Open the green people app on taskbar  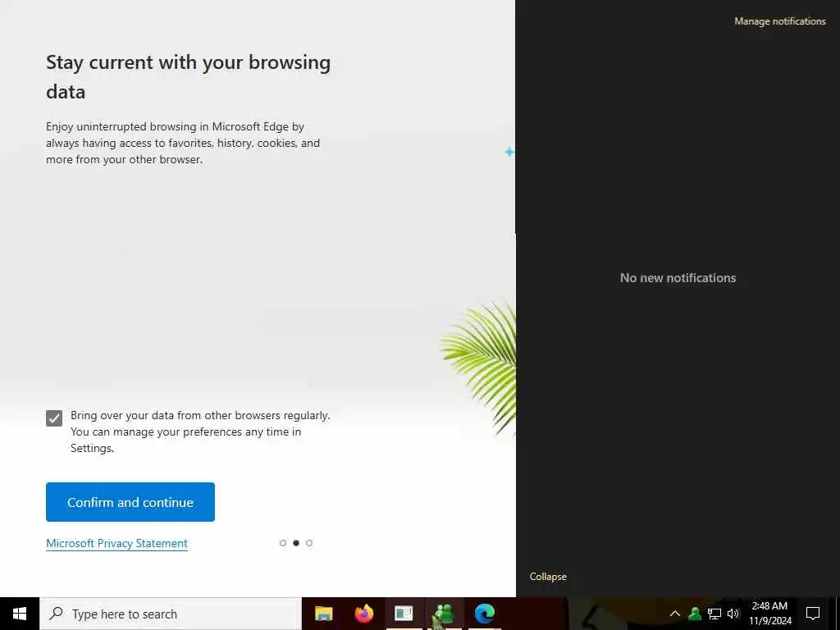tap(444, 614)
